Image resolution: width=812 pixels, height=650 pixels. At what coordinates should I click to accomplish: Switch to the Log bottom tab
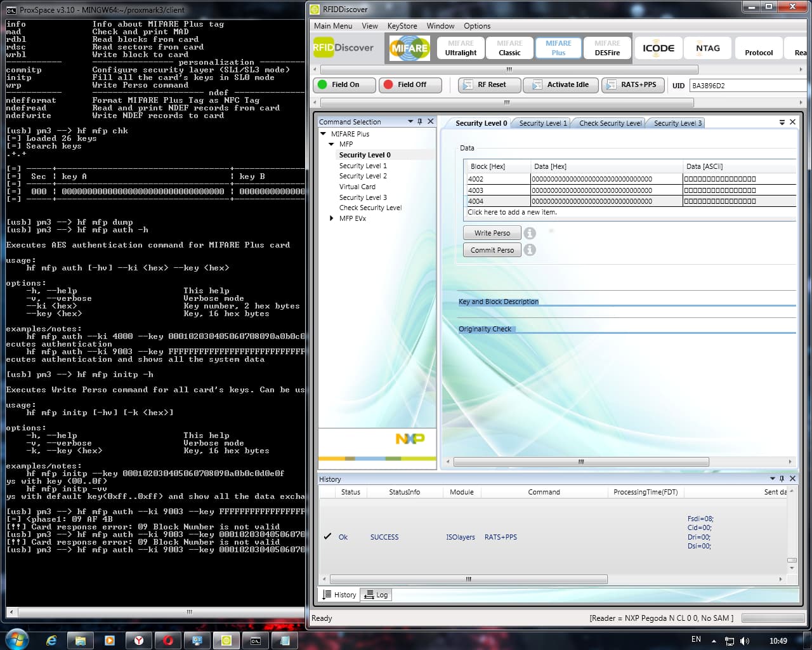pos(377,595)
